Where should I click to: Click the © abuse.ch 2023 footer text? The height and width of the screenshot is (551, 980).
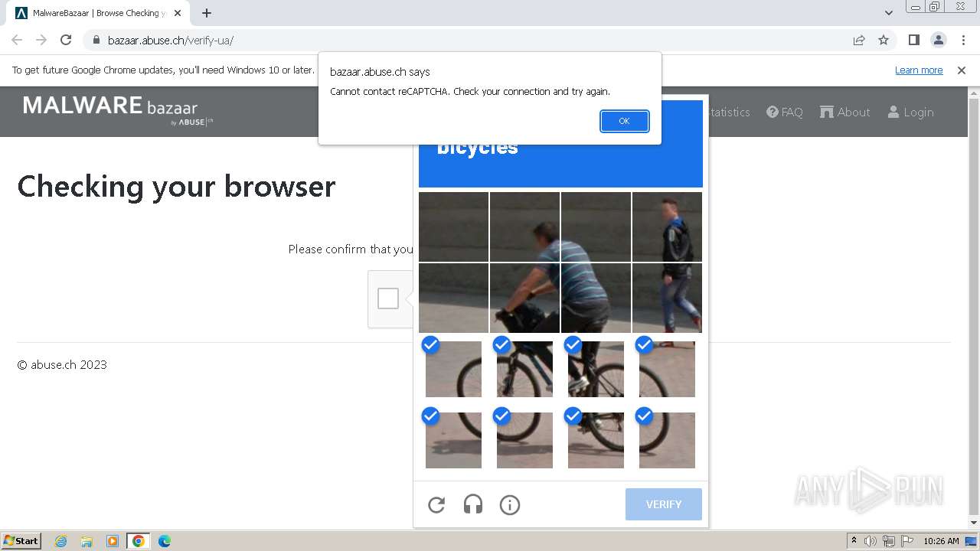[x=62, y=365]
